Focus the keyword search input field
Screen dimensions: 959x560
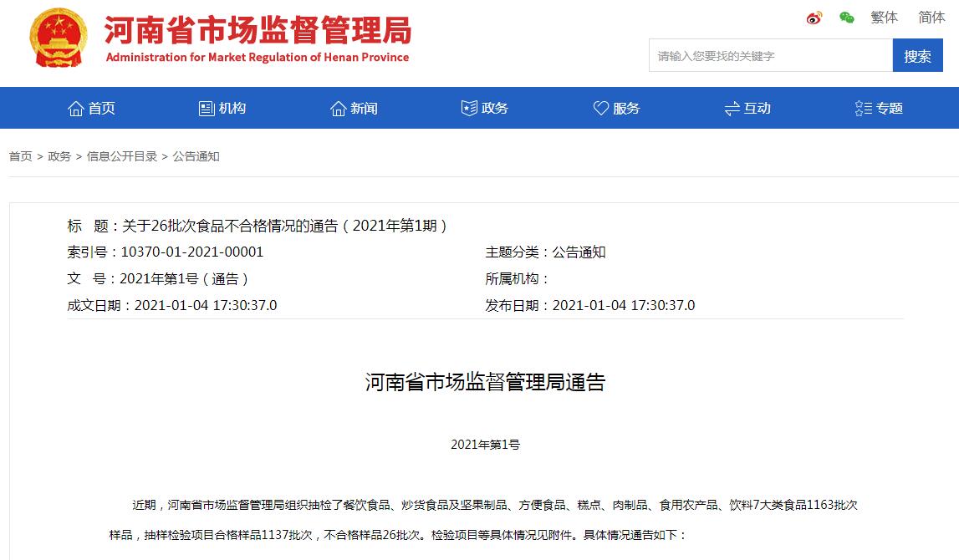click(771, 56)
